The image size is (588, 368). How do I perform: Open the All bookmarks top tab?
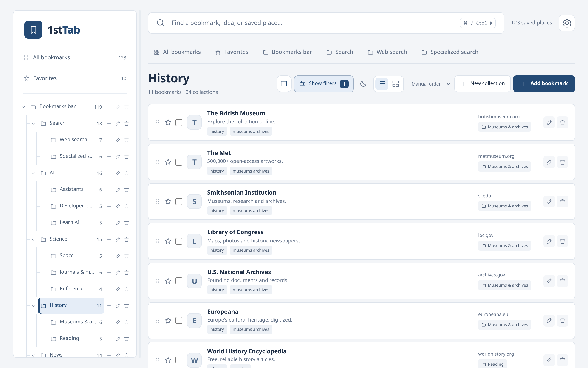(x=177, y=52)
